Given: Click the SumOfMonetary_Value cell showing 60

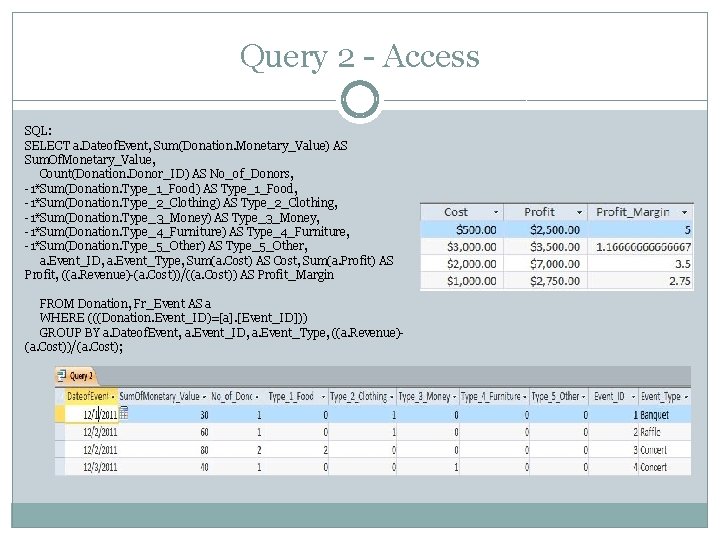Looking at the screenshot, I should click(x=164, y=432).
